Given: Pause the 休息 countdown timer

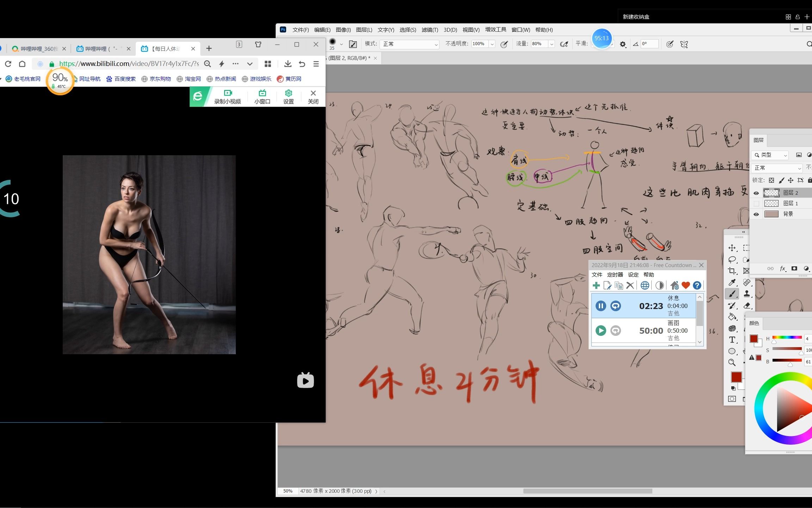Looking at the screenshot, I should 601,306.
